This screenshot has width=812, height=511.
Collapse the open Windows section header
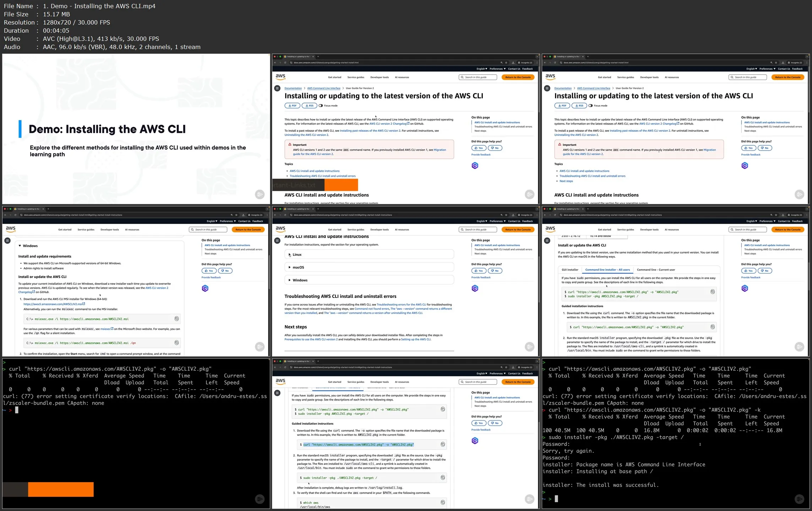click(x=28, y=246)
